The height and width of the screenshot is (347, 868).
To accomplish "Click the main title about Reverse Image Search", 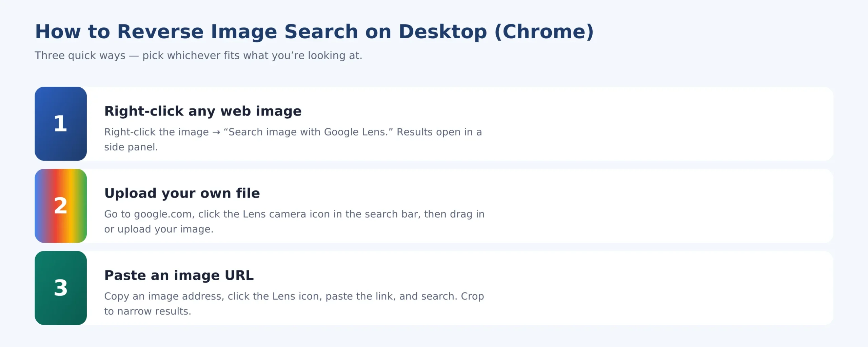I will 314,32.
